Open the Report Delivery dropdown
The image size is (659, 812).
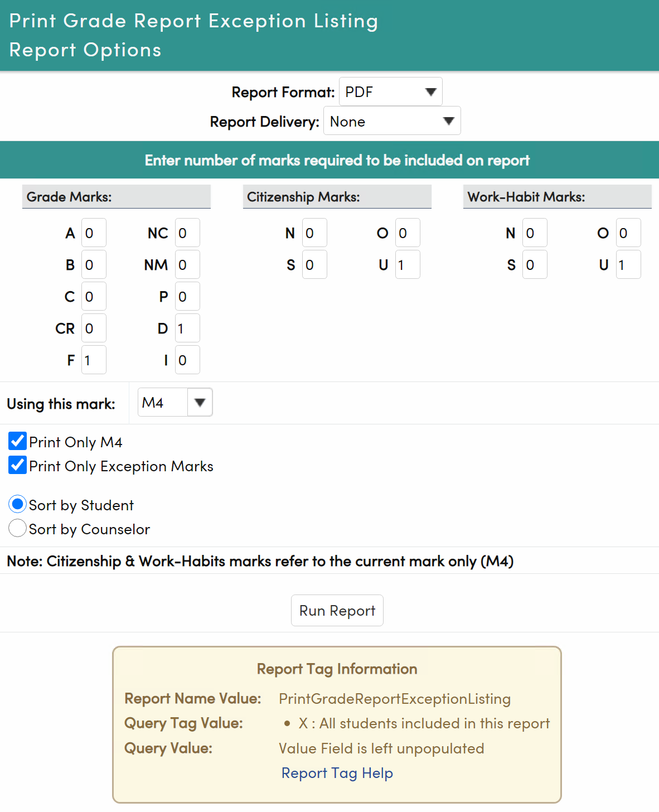coord(392,121)
